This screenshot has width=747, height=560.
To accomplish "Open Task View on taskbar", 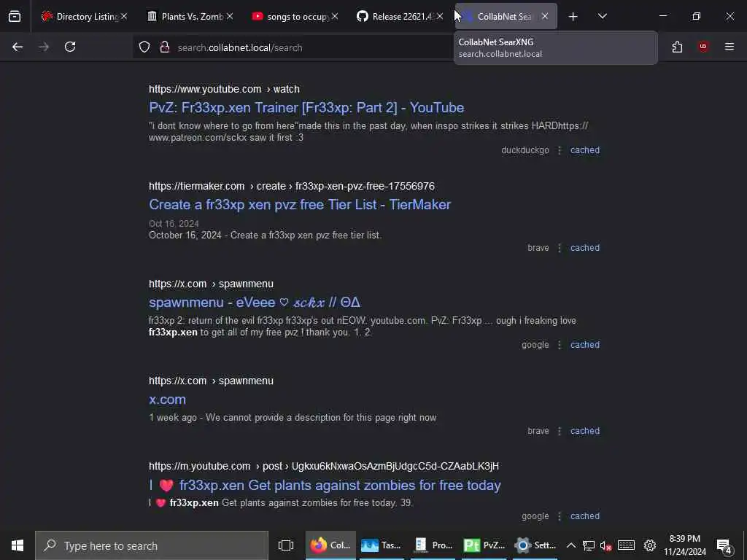I will tap(286, 545).
